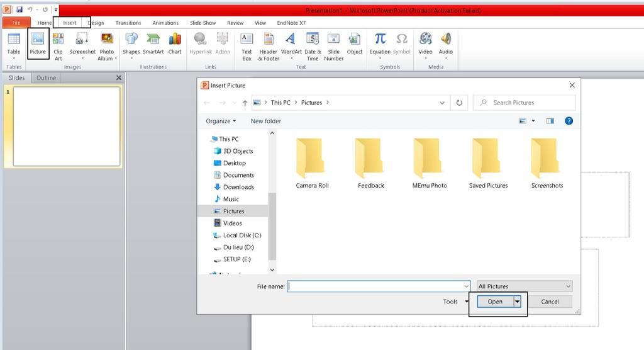Switch to the Home tab

click(x=45, y=23)
